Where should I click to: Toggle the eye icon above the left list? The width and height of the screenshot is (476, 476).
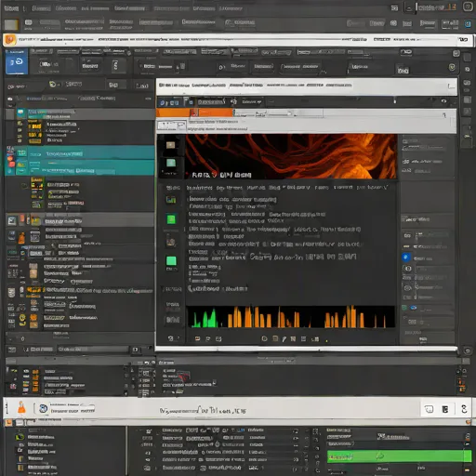[x=10, y=99]
